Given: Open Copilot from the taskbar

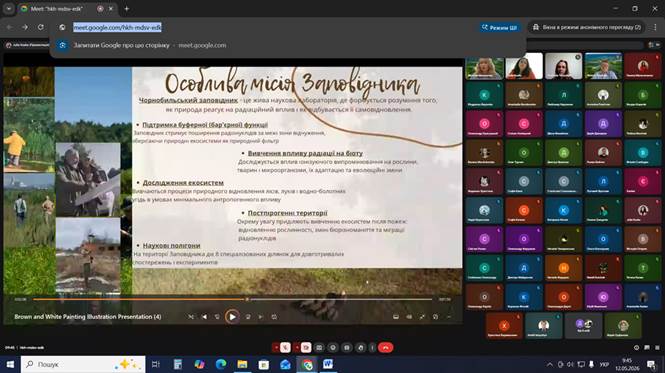Looking at the screenshot, I should [x=199, y=365].
